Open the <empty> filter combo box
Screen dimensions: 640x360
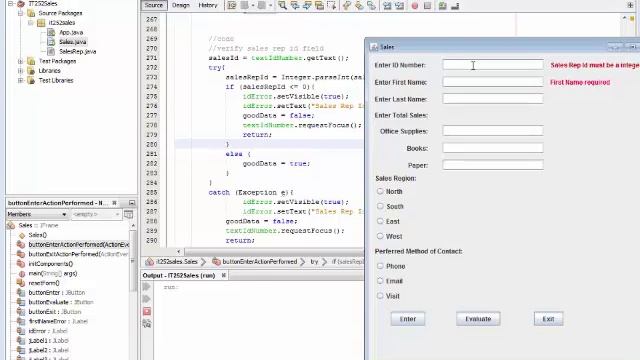coord(96,214)
